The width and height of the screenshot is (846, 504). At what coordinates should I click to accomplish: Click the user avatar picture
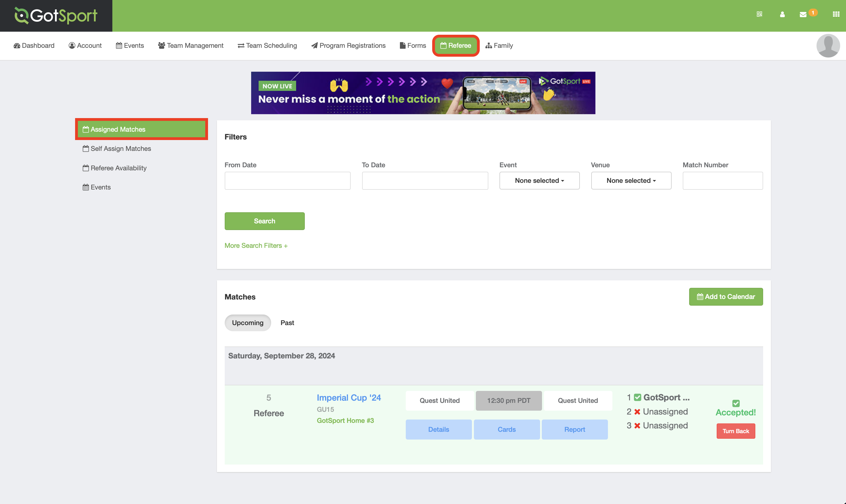click(828, 46)
